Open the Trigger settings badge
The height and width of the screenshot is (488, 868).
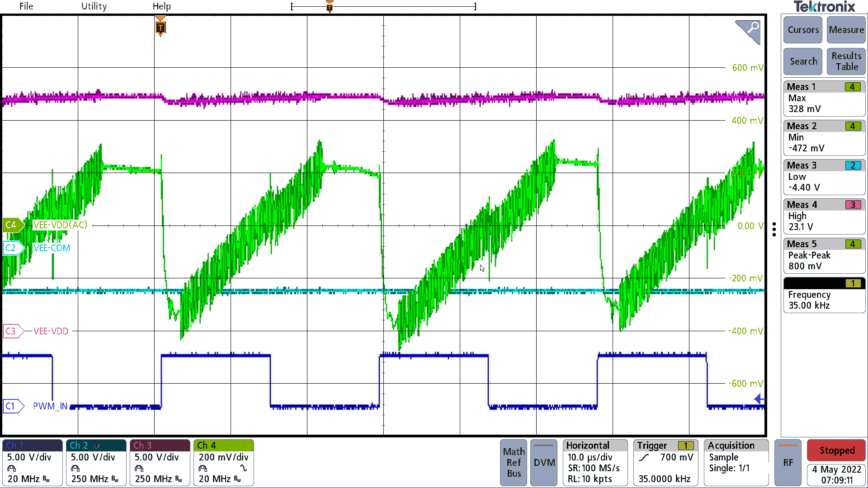(x=665, y=462)
